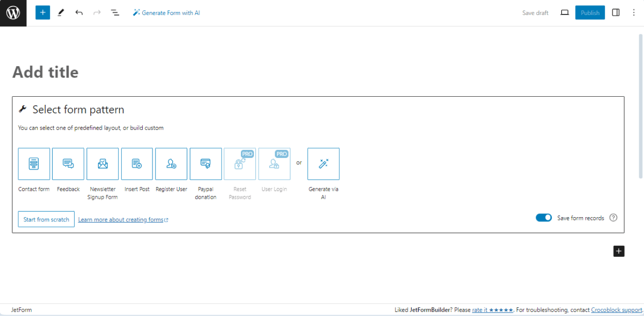Click the blue block inserter plus button
Screen dimensions: 644x316
point(43,12)
